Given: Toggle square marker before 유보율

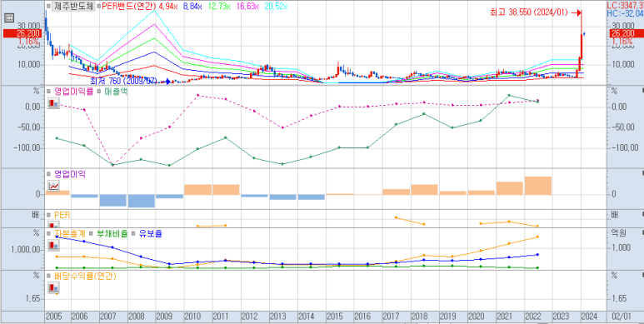Looking at the screenshot, I should pyautogui.click(x=132, y=234).
